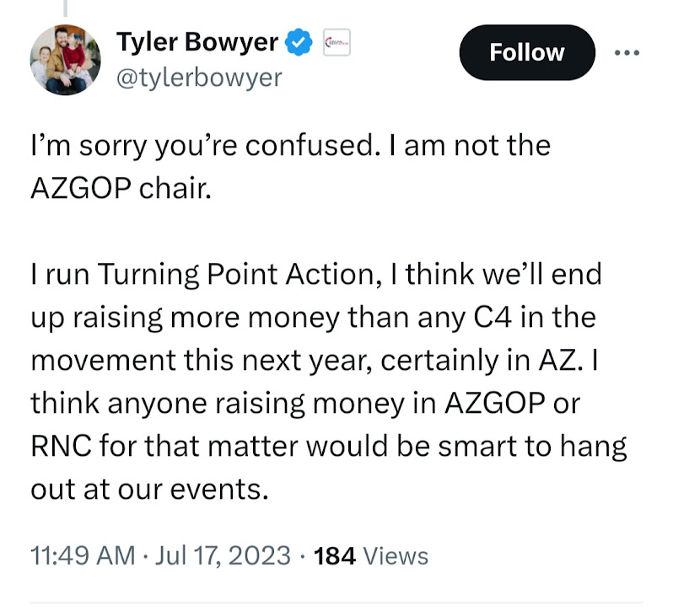
Task: Click the Jul 17, 2023 date
Action: pyautogui.click(x=223, y=555)
